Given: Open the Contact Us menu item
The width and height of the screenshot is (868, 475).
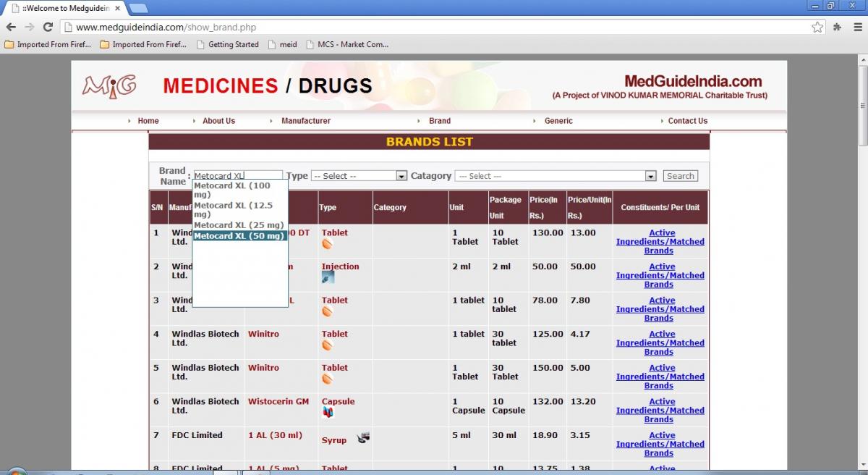Looking at the screenshot, I should tap(688, 121).
